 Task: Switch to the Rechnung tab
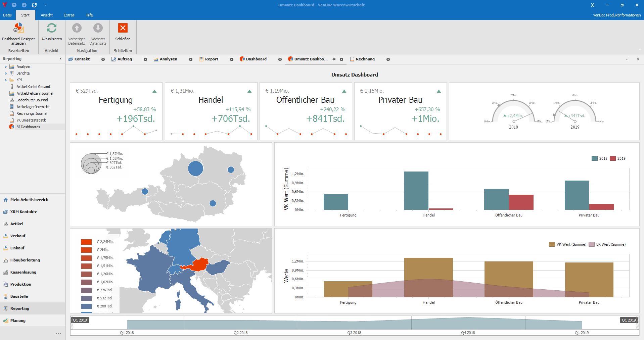click(x=365, y=59)
